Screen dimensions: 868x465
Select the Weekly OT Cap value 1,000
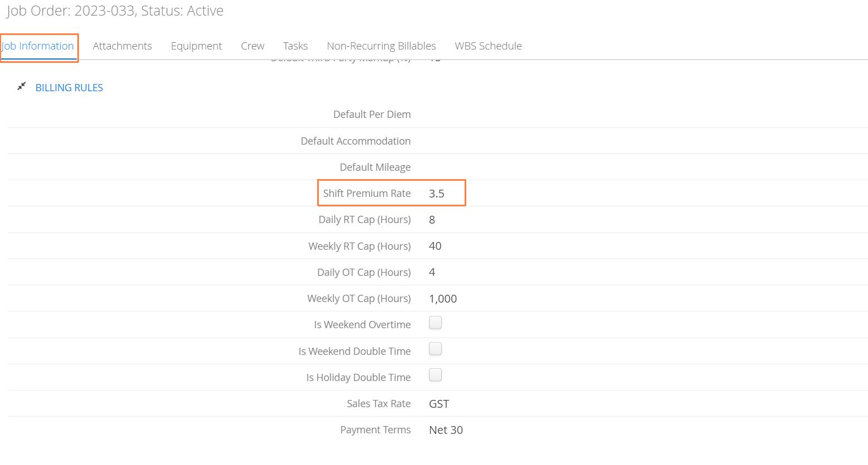pos(443,299)
